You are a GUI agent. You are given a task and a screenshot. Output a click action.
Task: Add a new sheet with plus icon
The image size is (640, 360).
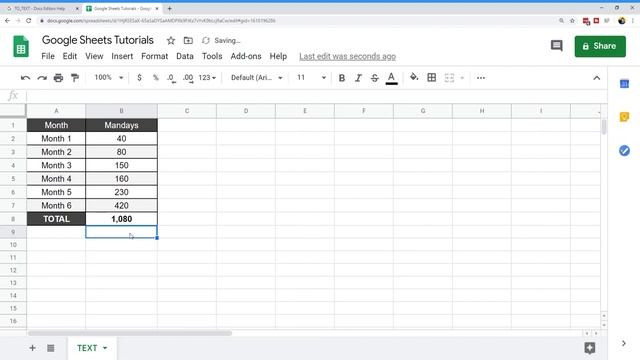32,348
